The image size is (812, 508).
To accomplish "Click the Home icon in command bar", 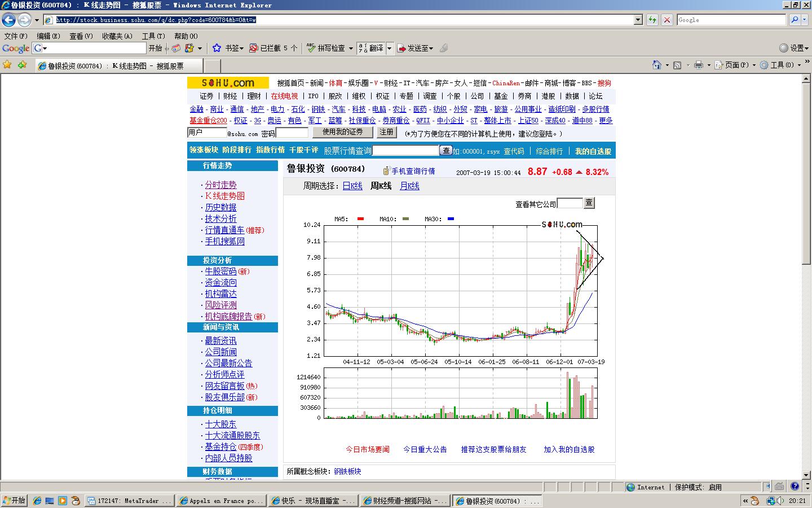I will (656, 65).
